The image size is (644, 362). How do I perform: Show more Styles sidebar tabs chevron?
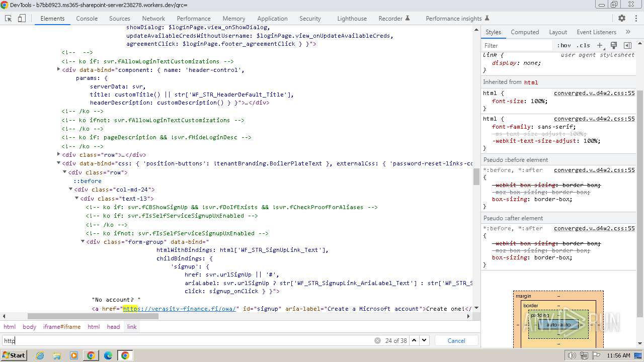[x=628, y=32]
